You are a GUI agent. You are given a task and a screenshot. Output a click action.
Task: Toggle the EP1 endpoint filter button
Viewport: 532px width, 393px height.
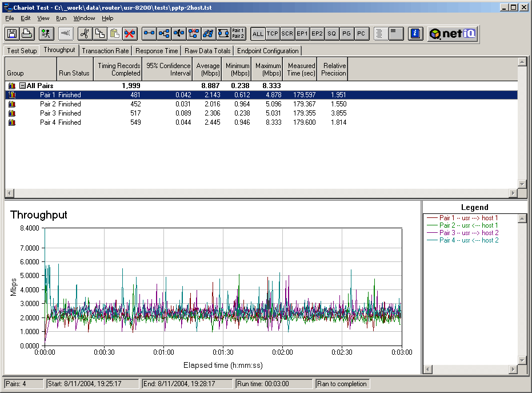tap(302, 34)
